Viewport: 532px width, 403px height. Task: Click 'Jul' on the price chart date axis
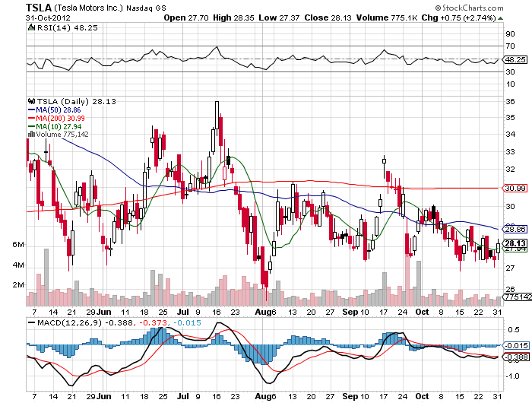(x=183, y=312)
